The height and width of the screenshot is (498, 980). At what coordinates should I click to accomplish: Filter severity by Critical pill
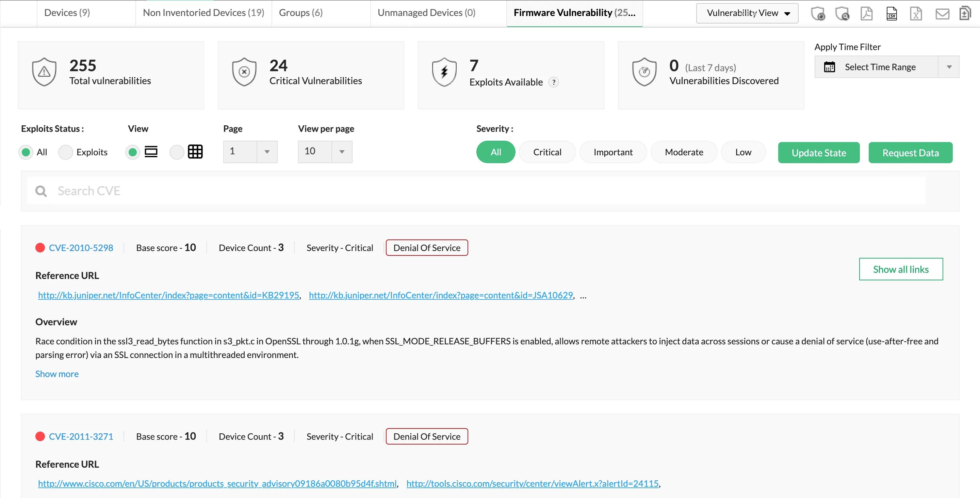[547, 152]
